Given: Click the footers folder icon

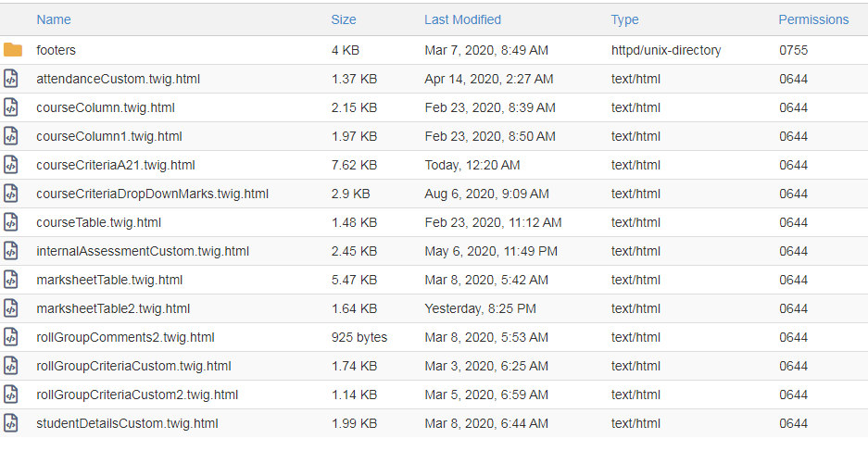Looking at the screenshot, I should [13, 50].
